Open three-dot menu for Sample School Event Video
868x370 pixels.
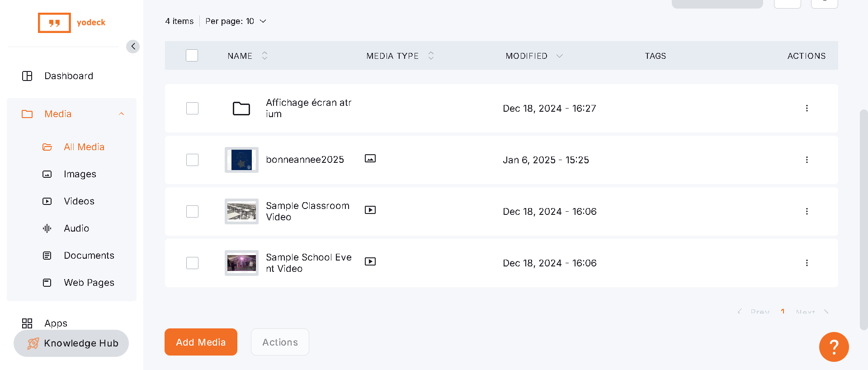point(807,263)
